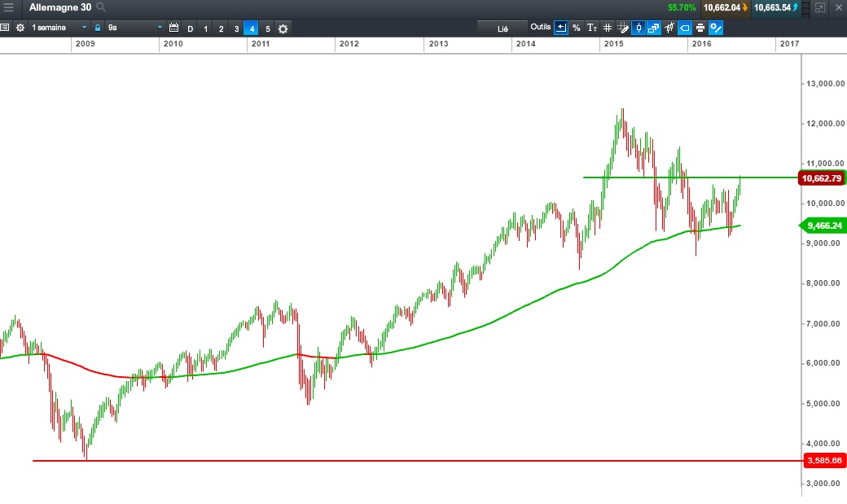
Task: Open the hamburger menu beside Allemagne 30
Action: [x=9, y=7]
